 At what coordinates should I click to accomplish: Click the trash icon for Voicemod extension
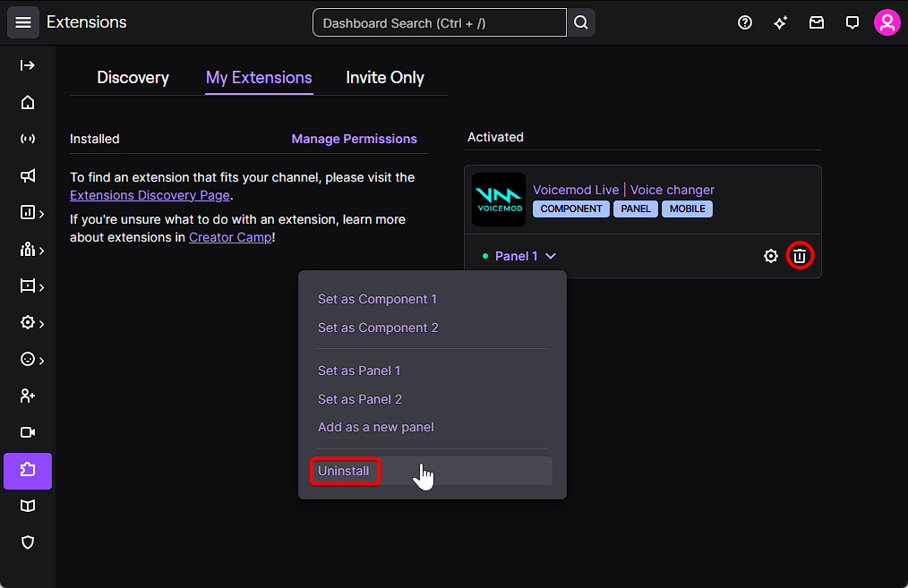coord(800,256)
